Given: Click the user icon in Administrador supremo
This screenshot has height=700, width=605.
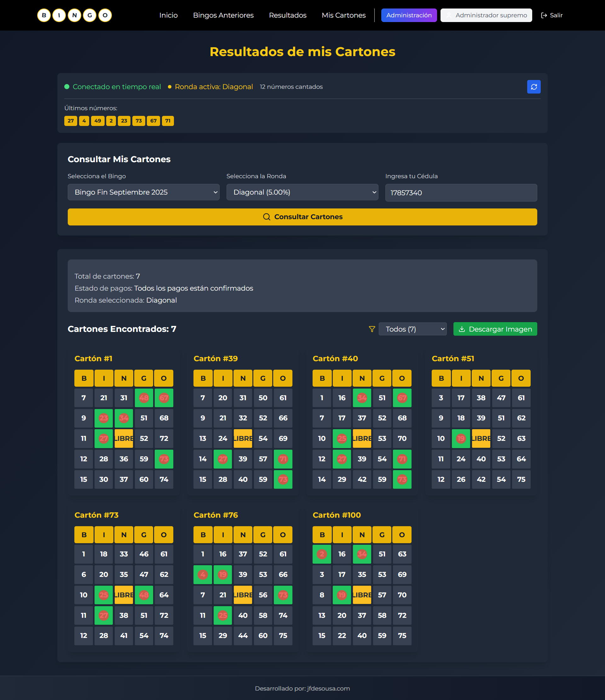Looking at the screenshot, I should [x=449, y=15].
